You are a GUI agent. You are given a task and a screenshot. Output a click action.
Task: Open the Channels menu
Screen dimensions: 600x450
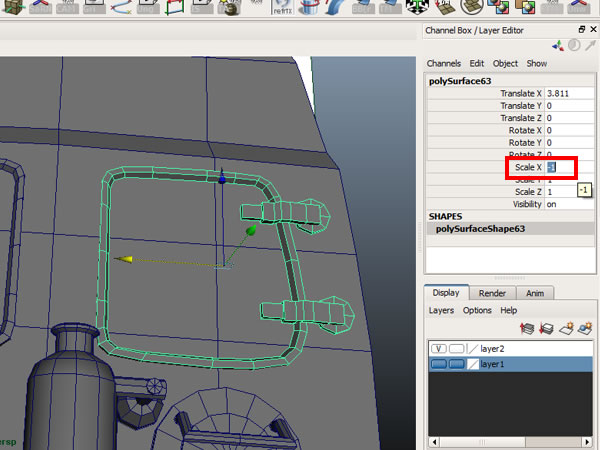(x=444, y=63)
